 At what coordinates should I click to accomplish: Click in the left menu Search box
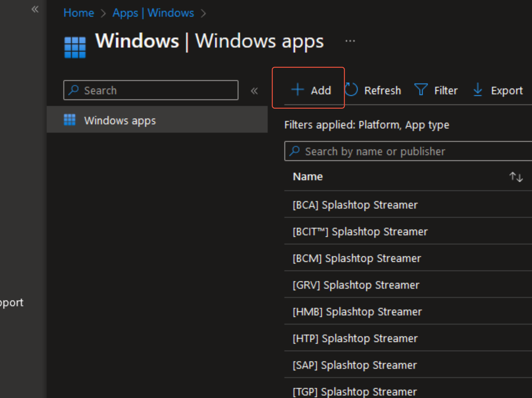click(x=158, y=90)
